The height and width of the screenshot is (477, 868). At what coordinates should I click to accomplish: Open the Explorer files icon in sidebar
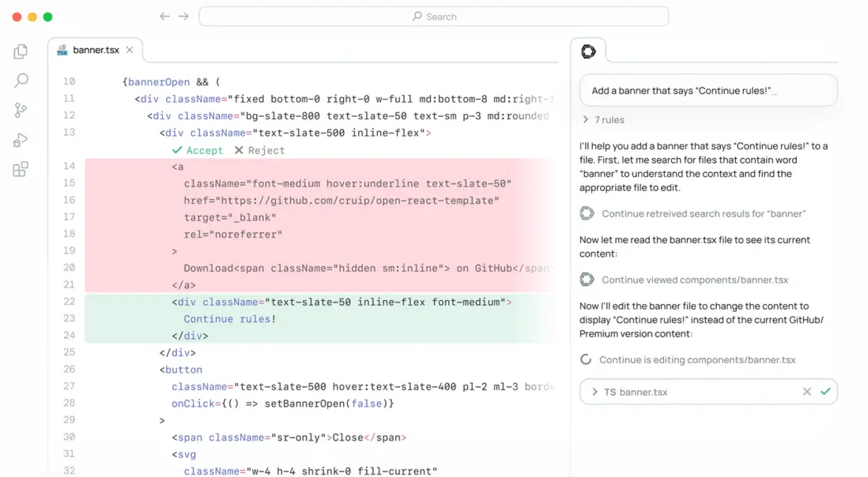click(21, 51)
